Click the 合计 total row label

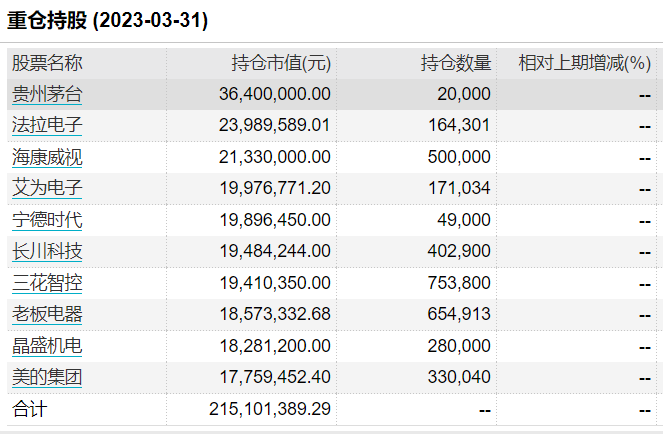(29, 409)
